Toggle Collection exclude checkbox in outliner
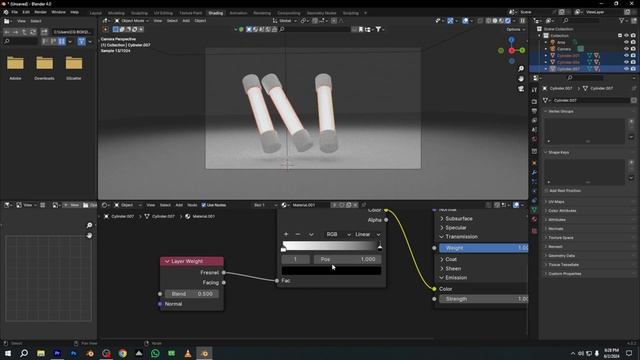Image resolution: width=640 pixels, height=360 pixels. [620, 36]
